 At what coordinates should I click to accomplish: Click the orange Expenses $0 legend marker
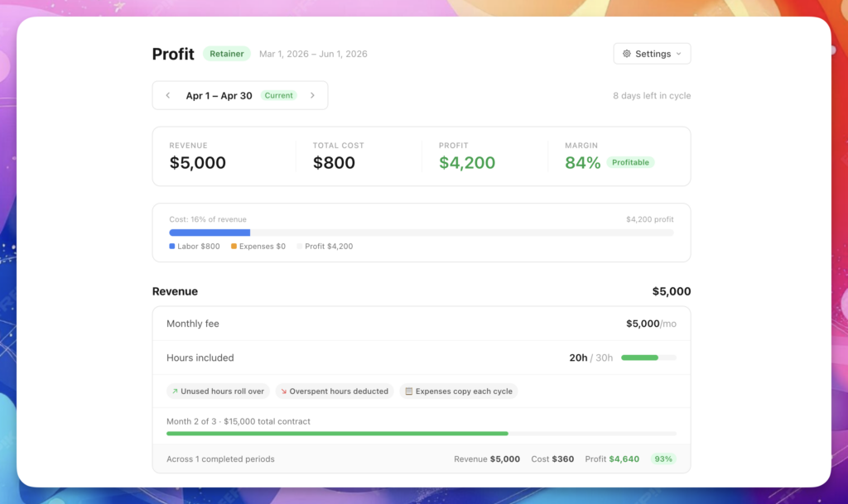point(234,247)
